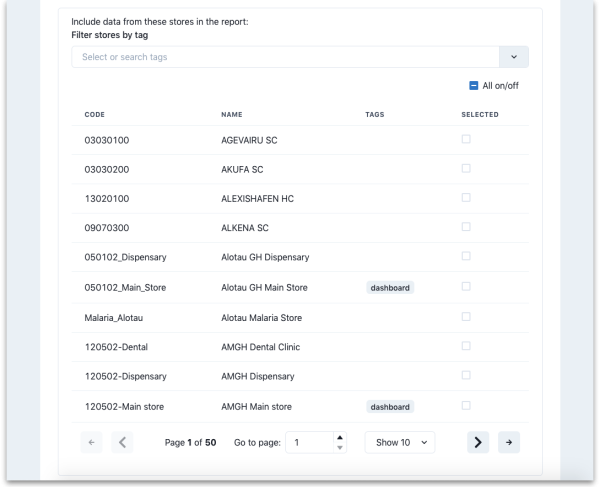This screenshot has width=600, height=487.
Task: Tick the ALKENA SC checkbox
Action: 466,227
